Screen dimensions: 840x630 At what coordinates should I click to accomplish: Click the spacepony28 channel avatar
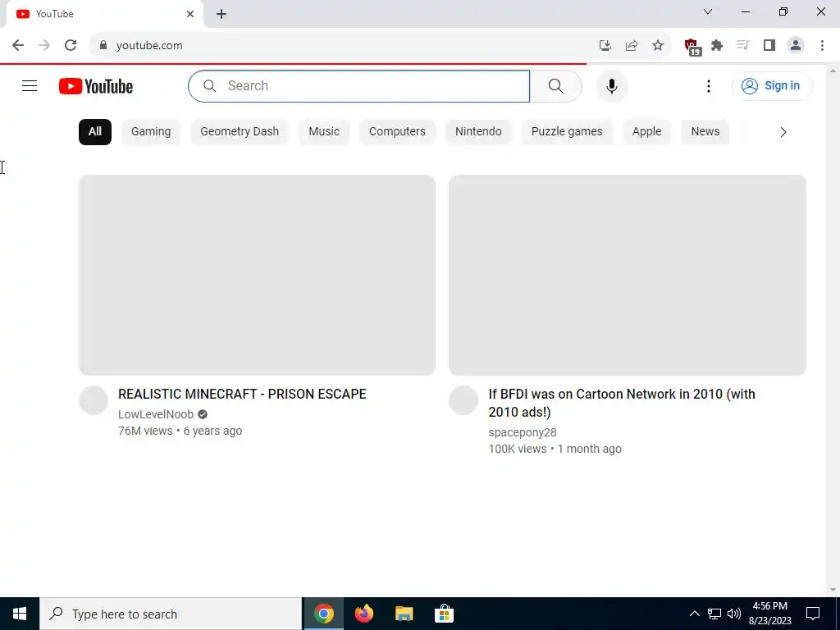(463, 400)
